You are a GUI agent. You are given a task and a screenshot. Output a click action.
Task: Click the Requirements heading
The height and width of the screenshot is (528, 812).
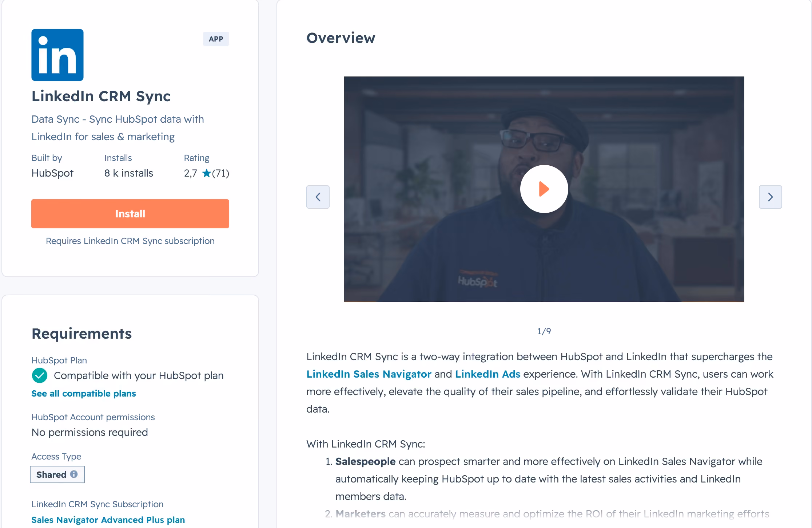click(x=82, y=334)
